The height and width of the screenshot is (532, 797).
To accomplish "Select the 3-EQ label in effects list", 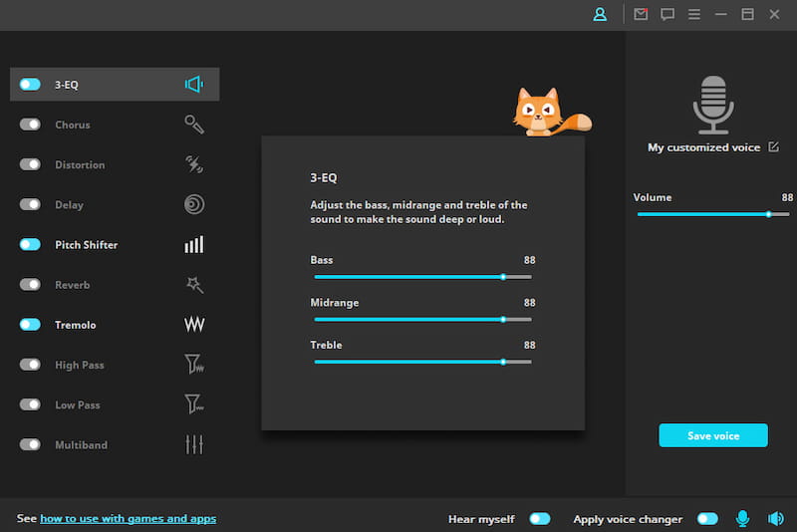I will [x=67, y=85].
